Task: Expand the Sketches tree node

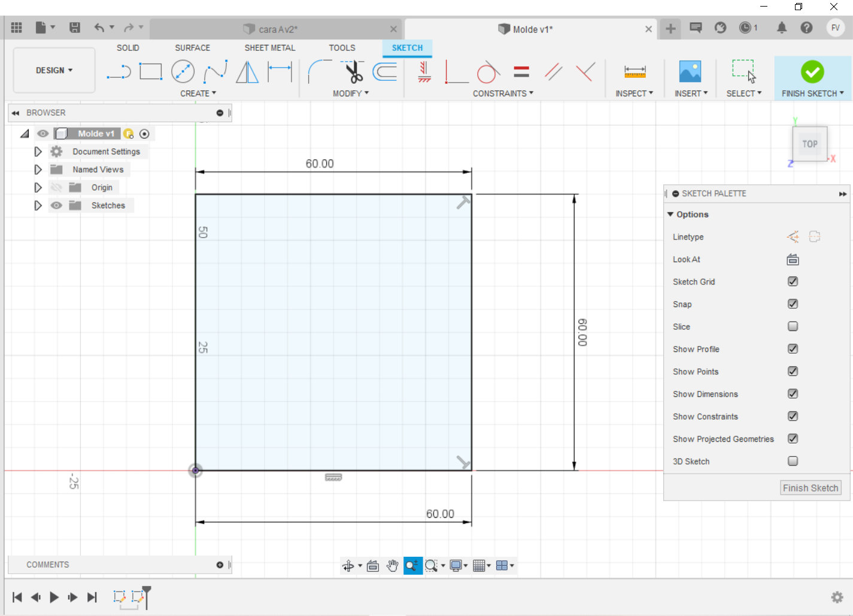Action: click(x=38, y=205)
